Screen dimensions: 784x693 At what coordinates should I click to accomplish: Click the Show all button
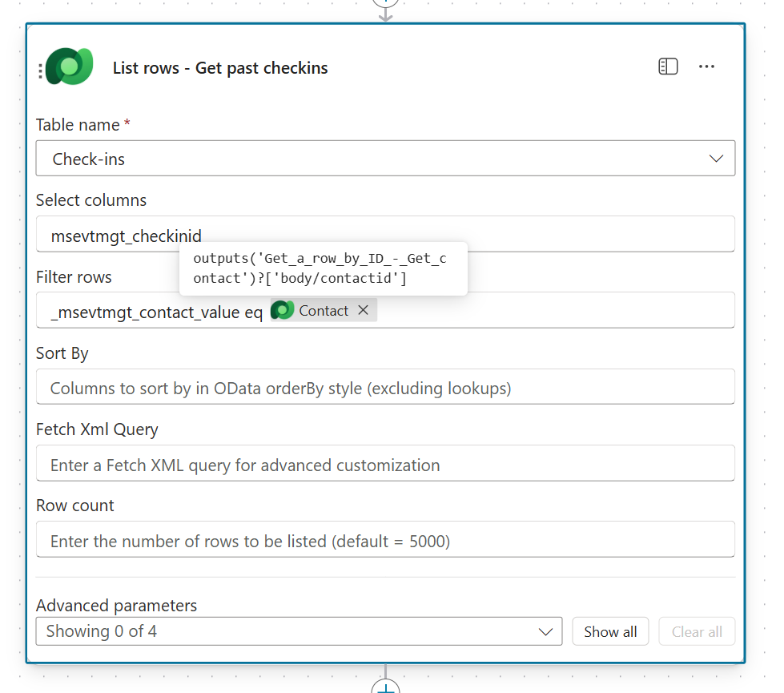click(x=610, y=631)
